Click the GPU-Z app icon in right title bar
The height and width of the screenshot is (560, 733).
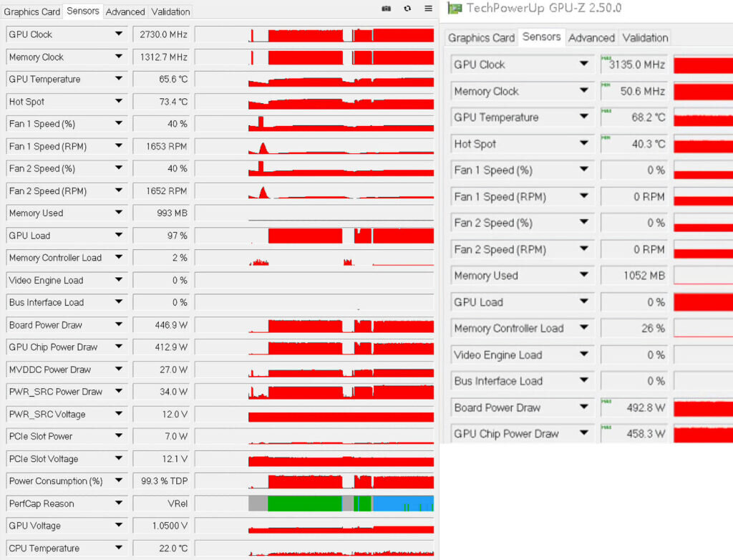[x=455, y=8]
